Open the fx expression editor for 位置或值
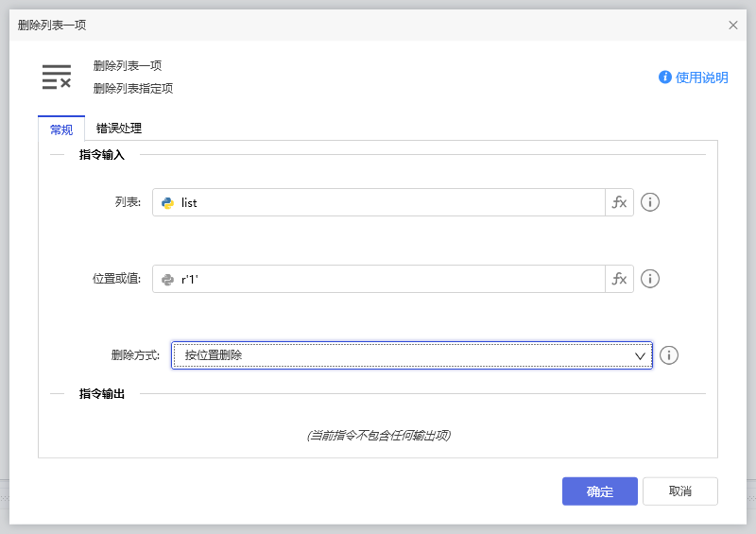Viewport: 756px width, 534px height. tap(619, 279)
